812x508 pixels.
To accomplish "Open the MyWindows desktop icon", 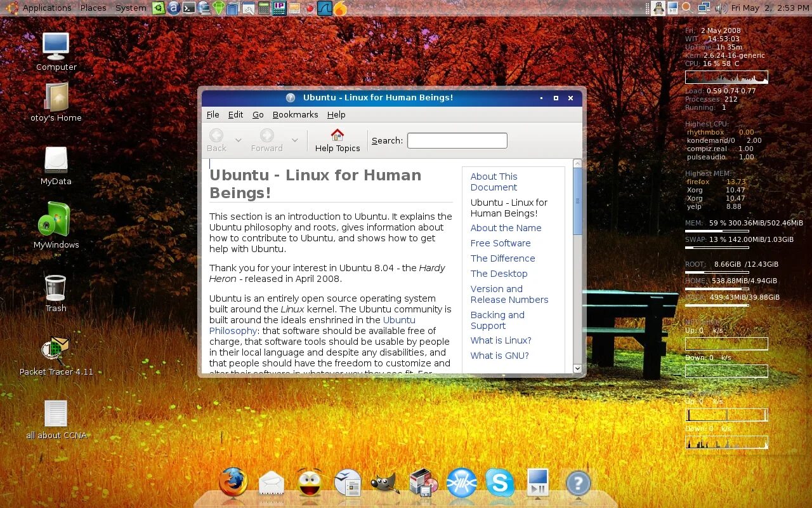I will pyautogui.click(x=54, y=220).
